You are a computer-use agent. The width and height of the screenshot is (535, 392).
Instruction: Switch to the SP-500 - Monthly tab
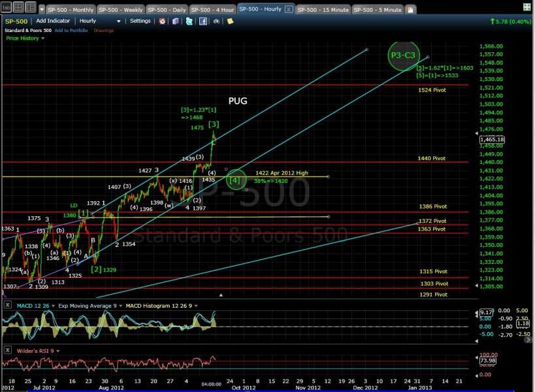coord(71,10)
